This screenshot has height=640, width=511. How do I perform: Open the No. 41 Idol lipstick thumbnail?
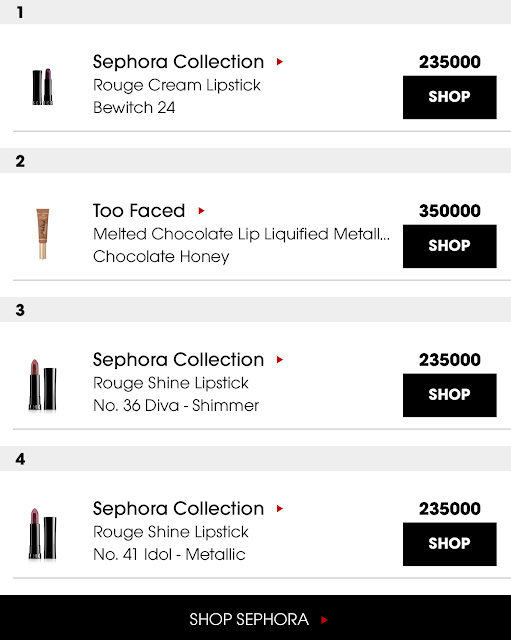(42, 533)
